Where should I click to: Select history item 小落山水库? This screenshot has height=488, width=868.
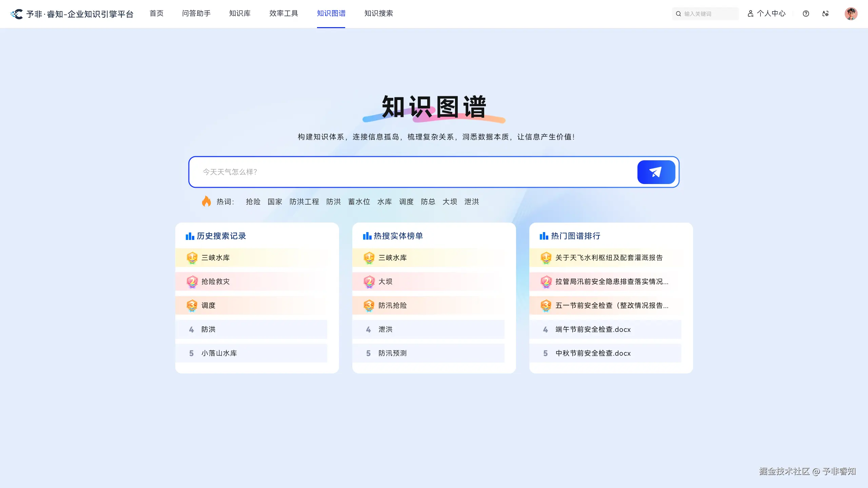click(x=219, y=353)
